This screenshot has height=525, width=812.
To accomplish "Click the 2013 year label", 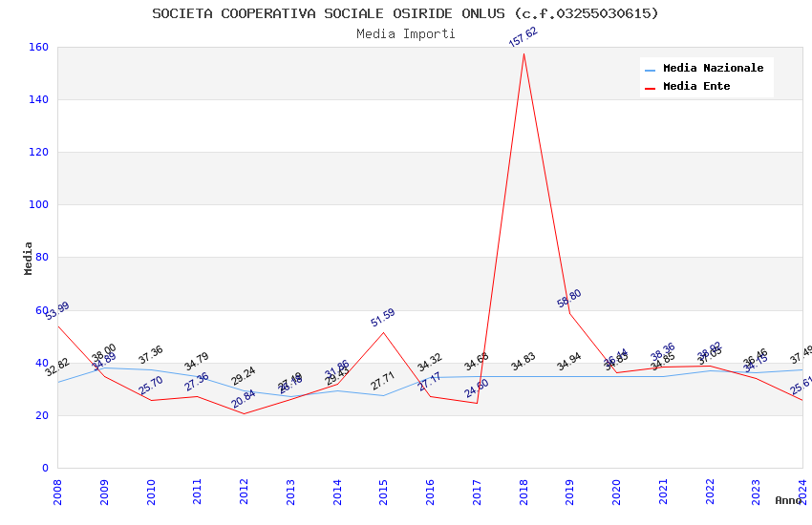I will click(x=290, y=492).
